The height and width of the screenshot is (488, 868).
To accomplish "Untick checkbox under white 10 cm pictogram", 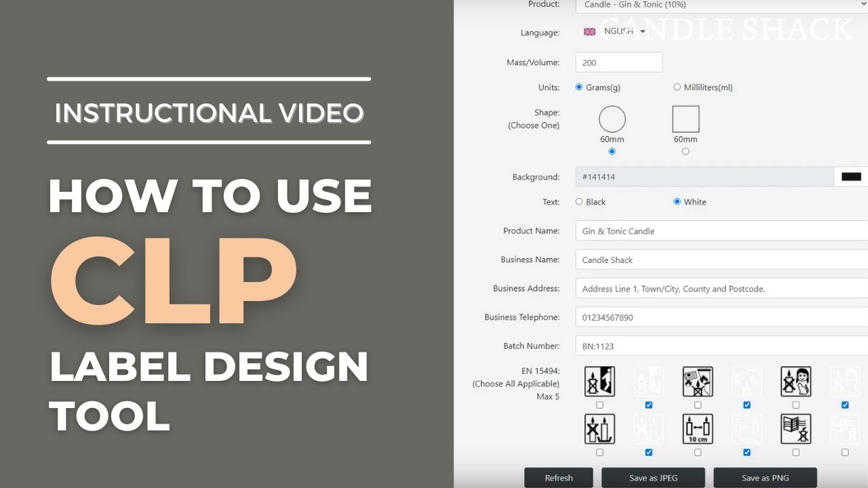I will click(x=747, y=452).
